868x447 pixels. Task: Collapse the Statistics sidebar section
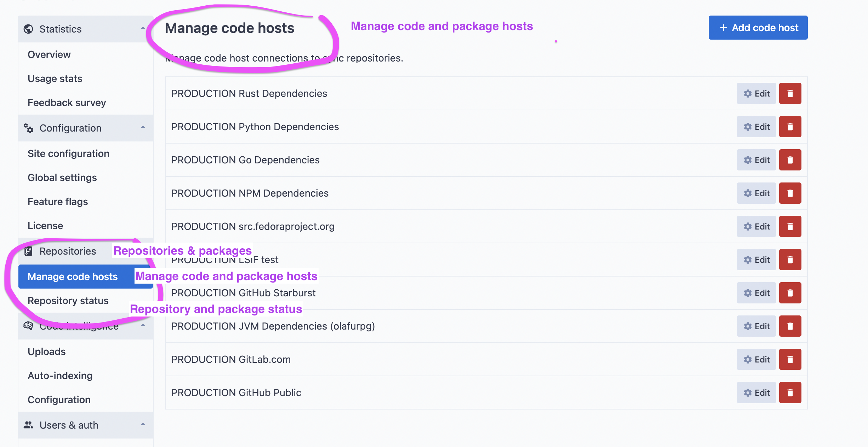click(143, 28)
